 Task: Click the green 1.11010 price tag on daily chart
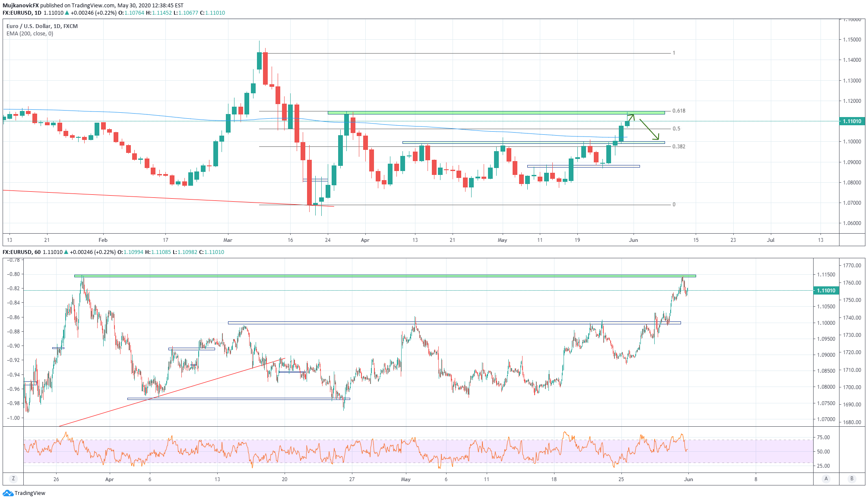coord(852,121)
